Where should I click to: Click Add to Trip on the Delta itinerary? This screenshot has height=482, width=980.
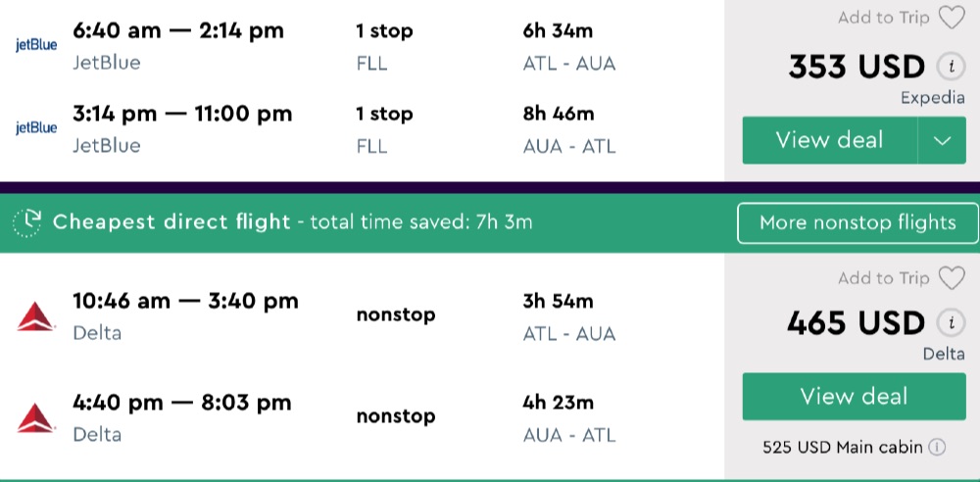[883, 278]
